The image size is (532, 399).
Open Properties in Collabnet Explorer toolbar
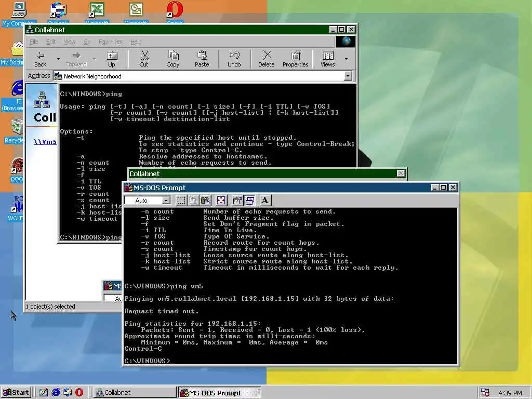[296, 59]
